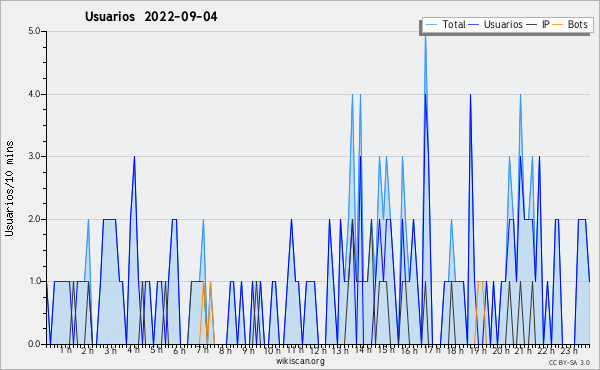Click the y-axis value 3.0
The width and height of the screenshot is (600, 370).
coord(34,156)
